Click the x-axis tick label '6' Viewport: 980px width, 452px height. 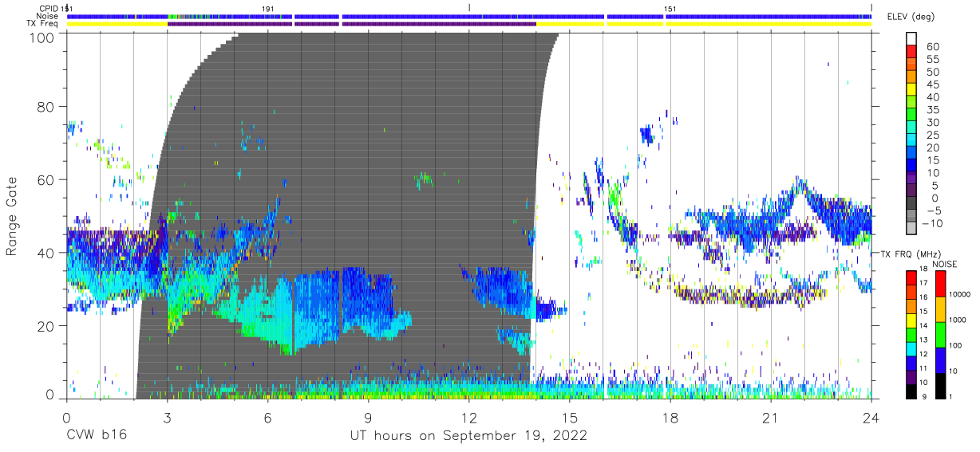pyautogui.click(x=267, y=417)
